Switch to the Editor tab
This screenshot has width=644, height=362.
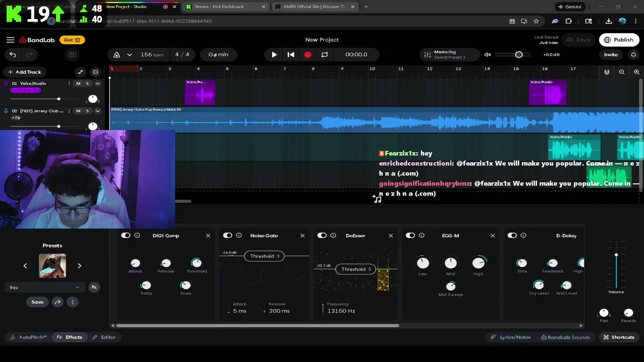pyautogui.click(x=104, y=337)
